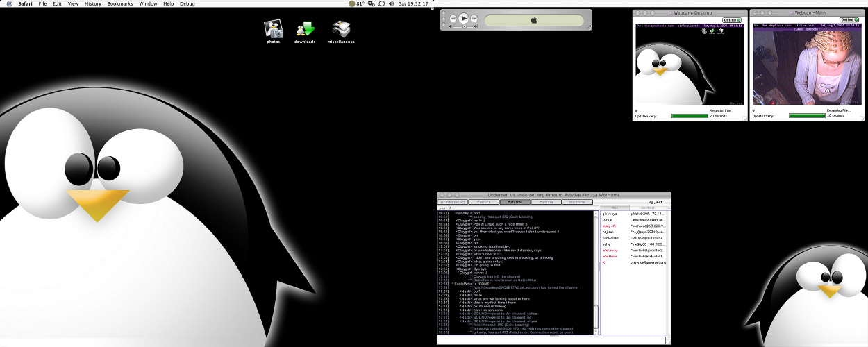
Task: Open the Bookmarks menu
Action: 120,4
